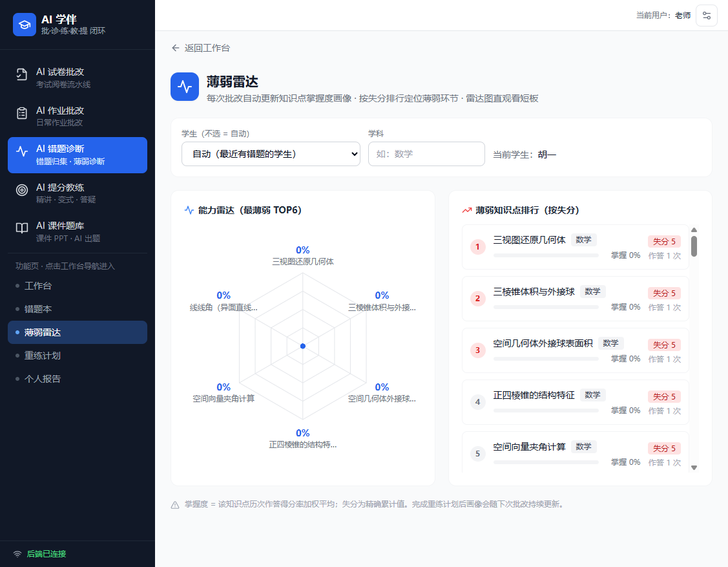Click the AI 作业批改 clipboard icon
Image resolution: width=728 pixels, height=567 pixels.
point(22,113)
